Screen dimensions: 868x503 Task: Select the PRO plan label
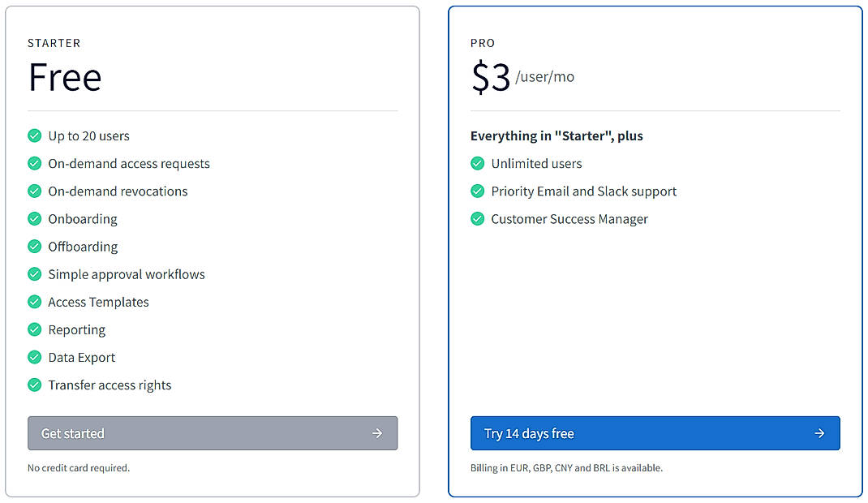pyautogui.click(x=482, y=43)
